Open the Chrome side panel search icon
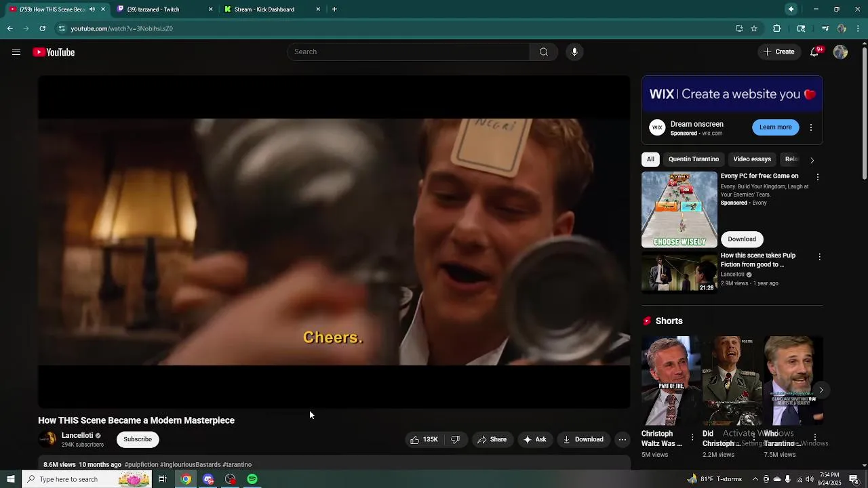The image size is (868, 488). pos(801,28)
